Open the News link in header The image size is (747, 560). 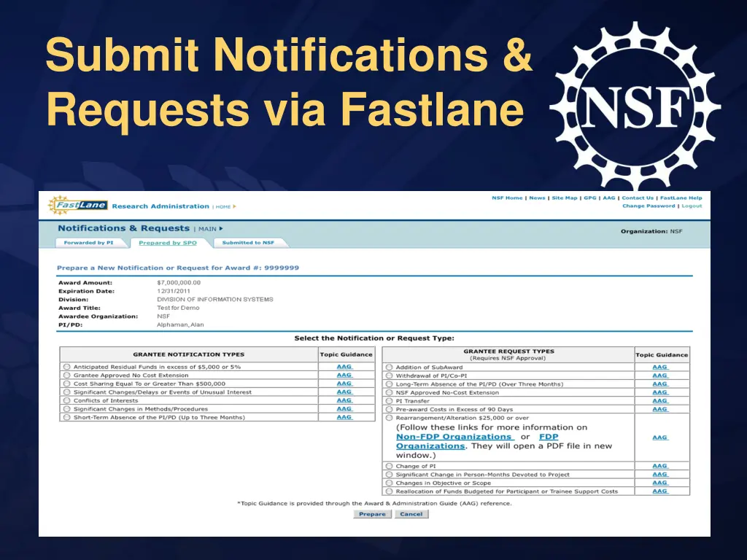537,198
